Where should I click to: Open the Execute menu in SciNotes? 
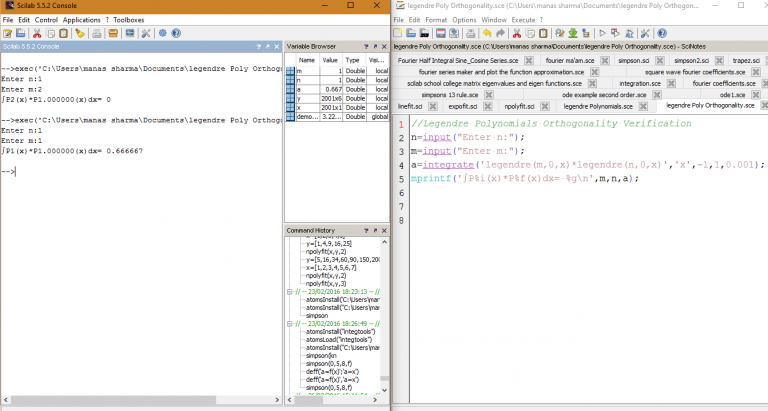[x=523, y=19]
